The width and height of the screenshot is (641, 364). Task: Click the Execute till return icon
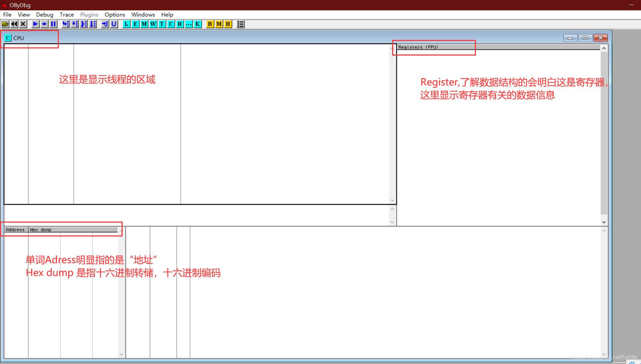tap(105, 24)
